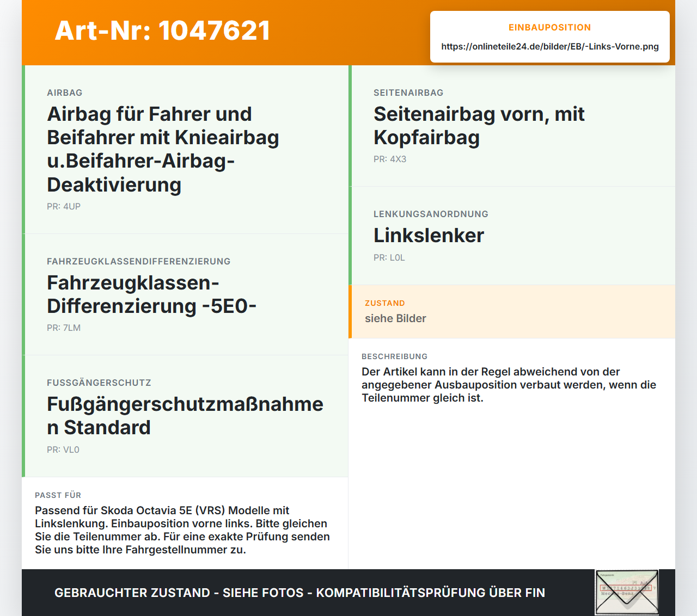Click the footer Kompatibilitätsprüfung über FIN banner
The image size is (697, 616).
pyautogui.click(x=299, y=593)
